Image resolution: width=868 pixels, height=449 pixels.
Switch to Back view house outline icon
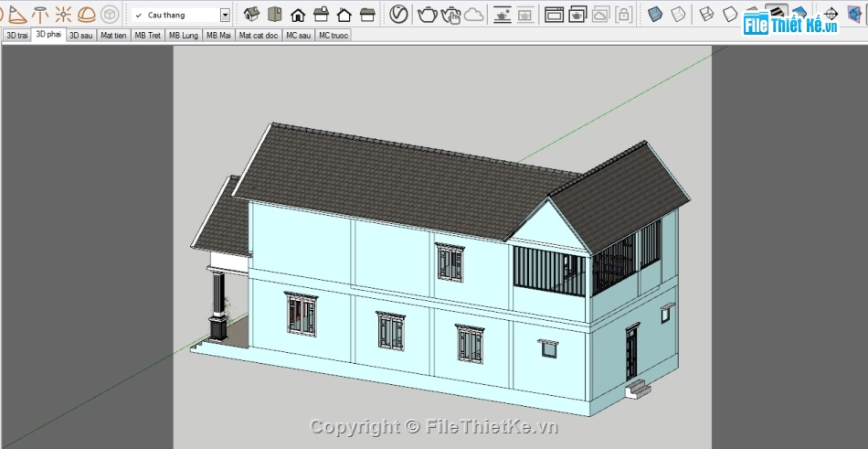pyautogui.click(x=344, y=15)
